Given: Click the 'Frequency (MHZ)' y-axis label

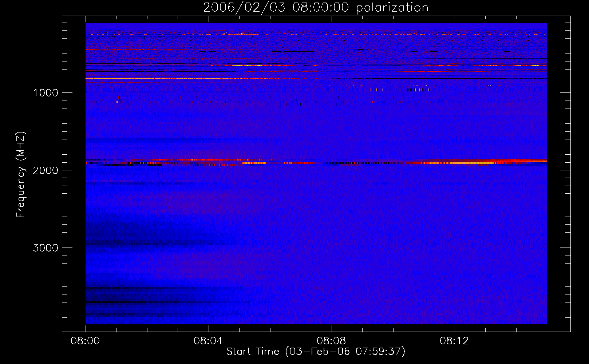Looking at the screenshot, I should 21,175.
